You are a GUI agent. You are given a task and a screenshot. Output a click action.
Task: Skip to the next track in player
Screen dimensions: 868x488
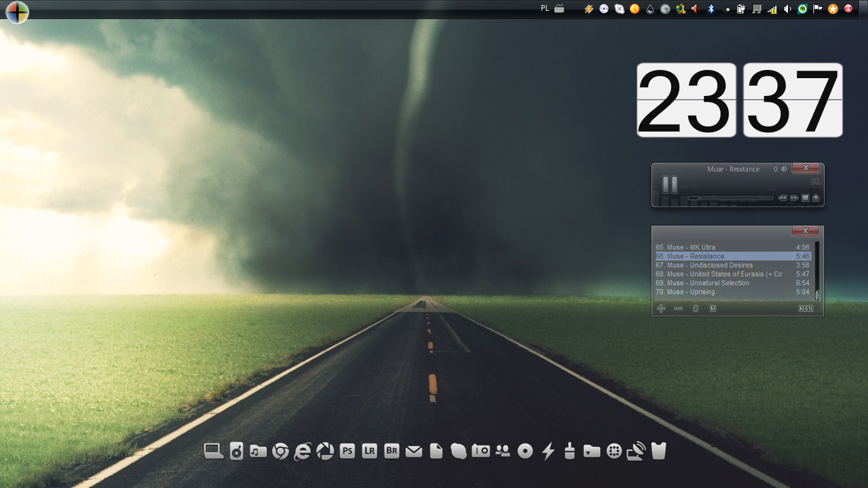[x=794, y=198]
